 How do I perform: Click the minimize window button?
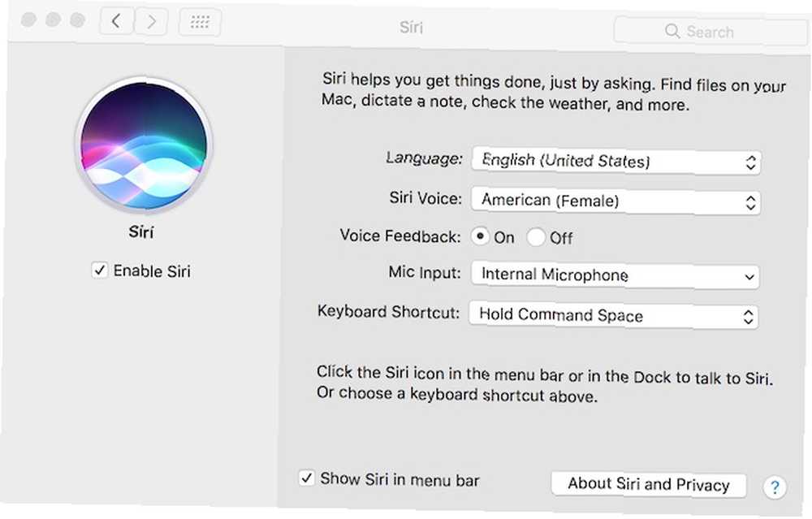coord(53,19)
